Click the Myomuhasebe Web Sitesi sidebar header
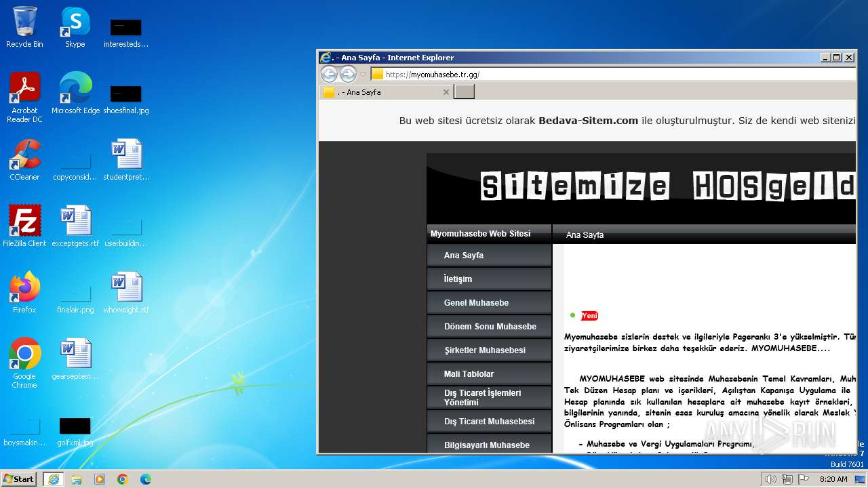The width and height of the screenshot is (868, 488). (489, 234)
